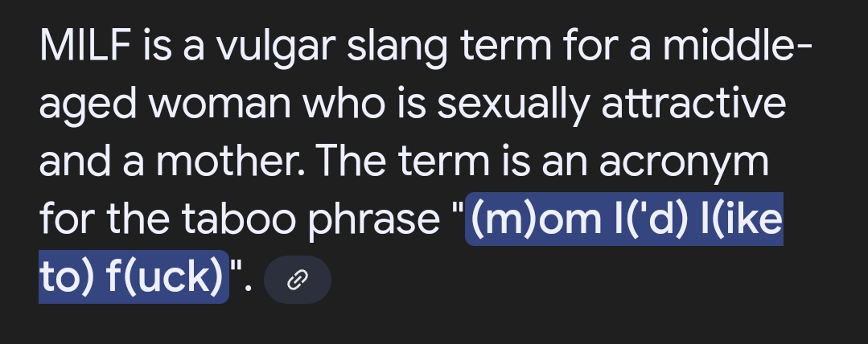Click the word 'woman' in second line
Screen dimensions: 868x344
[220, 105]
